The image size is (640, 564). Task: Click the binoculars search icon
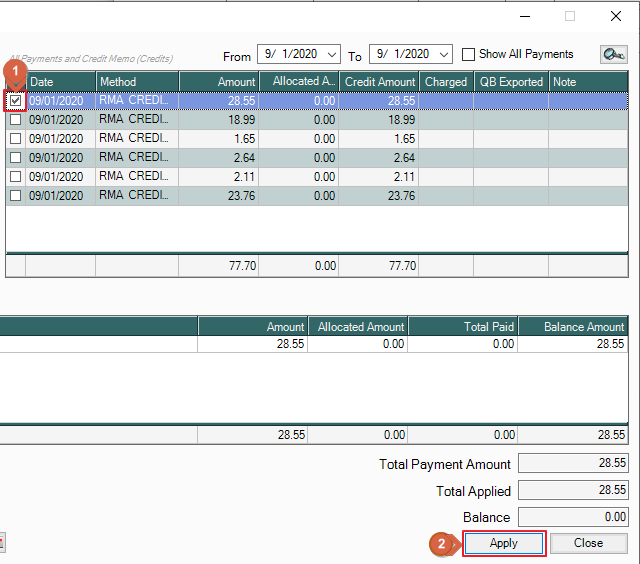click(613, 54)
